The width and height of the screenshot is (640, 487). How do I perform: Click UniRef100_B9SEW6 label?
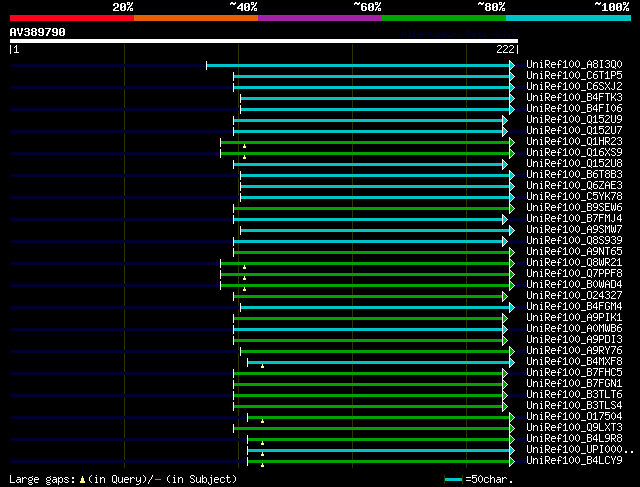(x=574, y=208)
